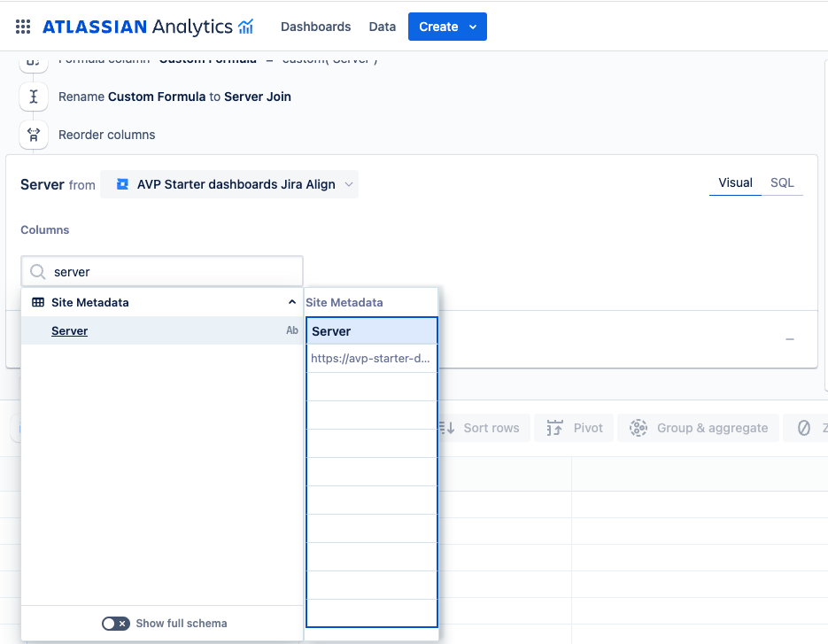Switch to the Visual tab

(x=735, y=182)
